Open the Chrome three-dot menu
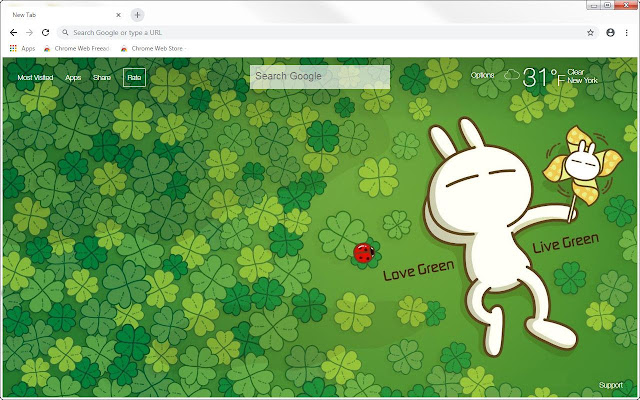Image resolution: width=640 pixels, height=400 pixels. coord(627,33)
